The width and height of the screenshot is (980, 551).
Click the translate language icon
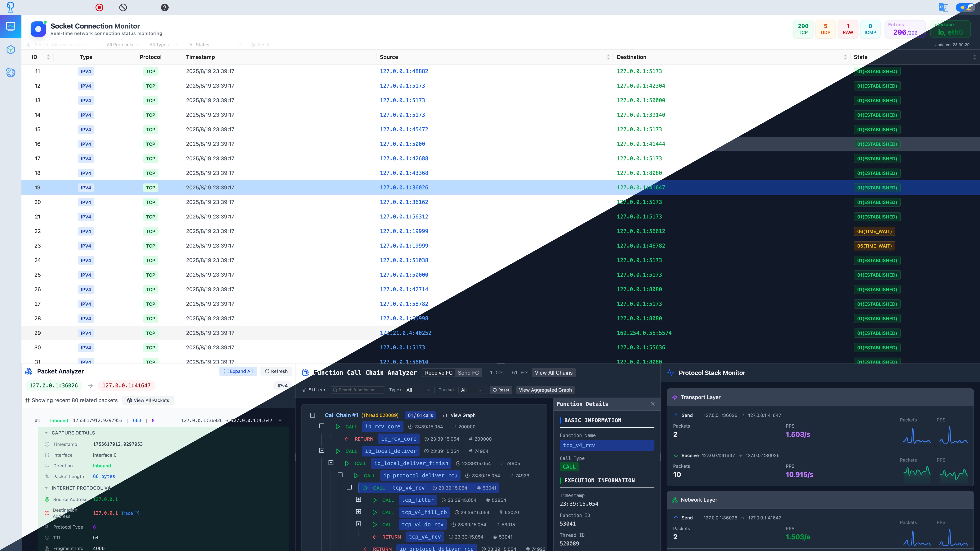[943, 7]
